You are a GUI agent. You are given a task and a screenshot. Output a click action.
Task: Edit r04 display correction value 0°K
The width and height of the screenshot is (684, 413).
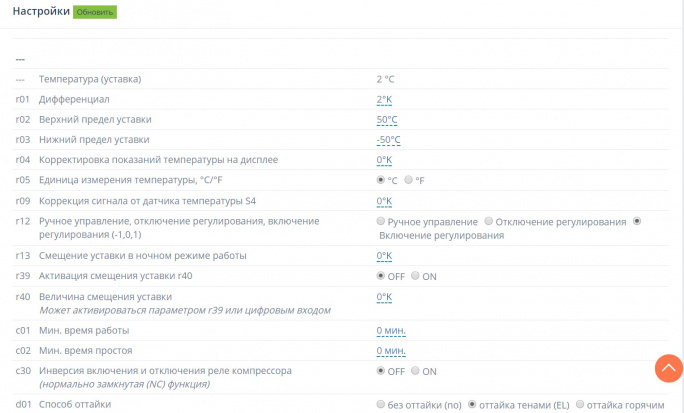(x=384, y=159)
